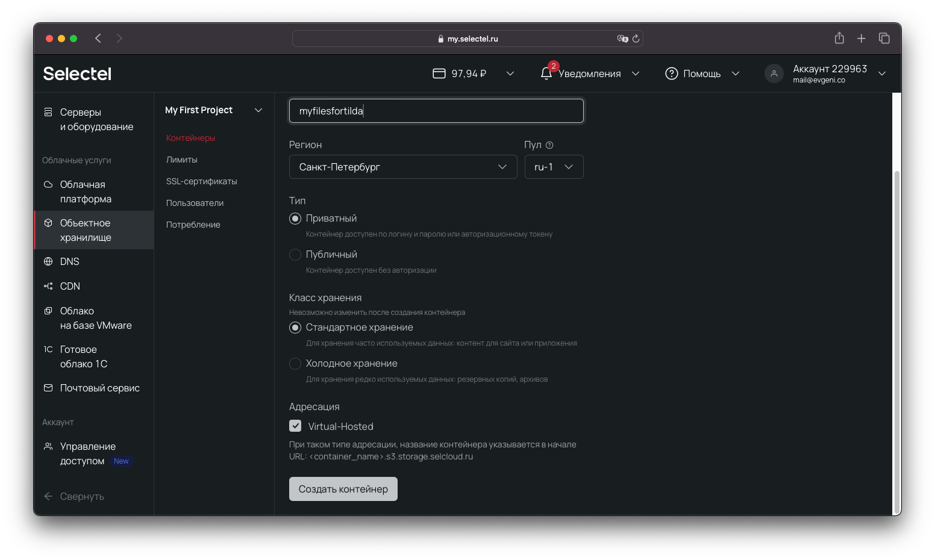Click the Облако на базе VMware label
Screen dimensions: 935x560
(x=96, y=318)
